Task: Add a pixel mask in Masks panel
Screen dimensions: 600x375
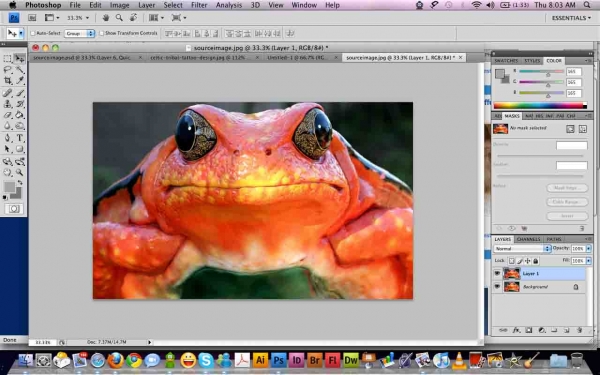Action: pos(570,129)
